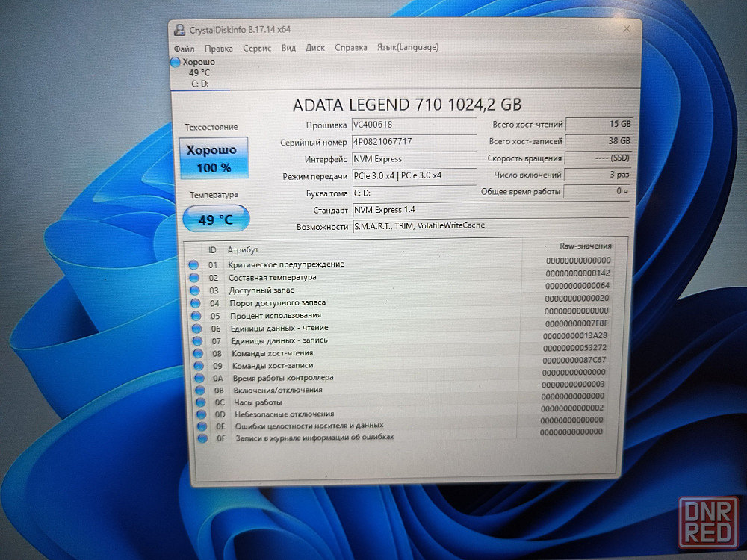The height and width of the screenshot is (560, 747).
Task: Open the Справка menu
Action: [x=350, y=47]
